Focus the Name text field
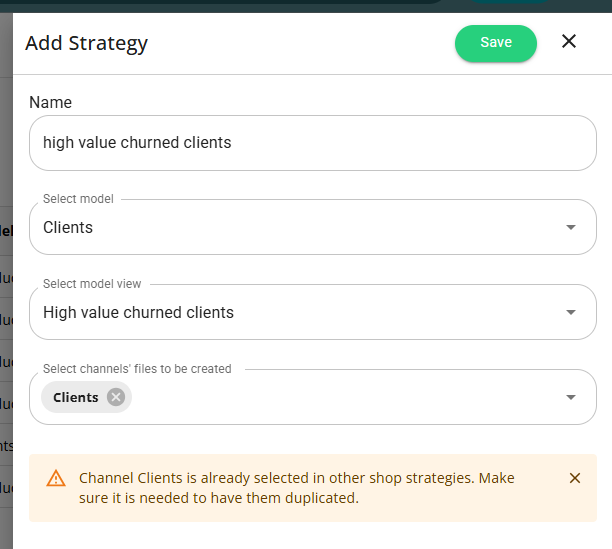The image size is (612, 549). [x=312, y=143]
